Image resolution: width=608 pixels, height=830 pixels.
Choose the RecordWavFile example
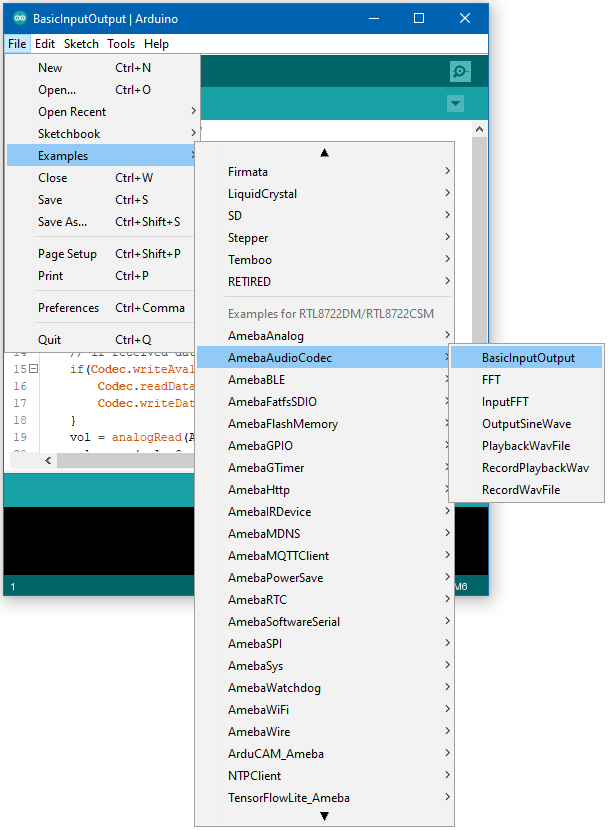[520, 490]
